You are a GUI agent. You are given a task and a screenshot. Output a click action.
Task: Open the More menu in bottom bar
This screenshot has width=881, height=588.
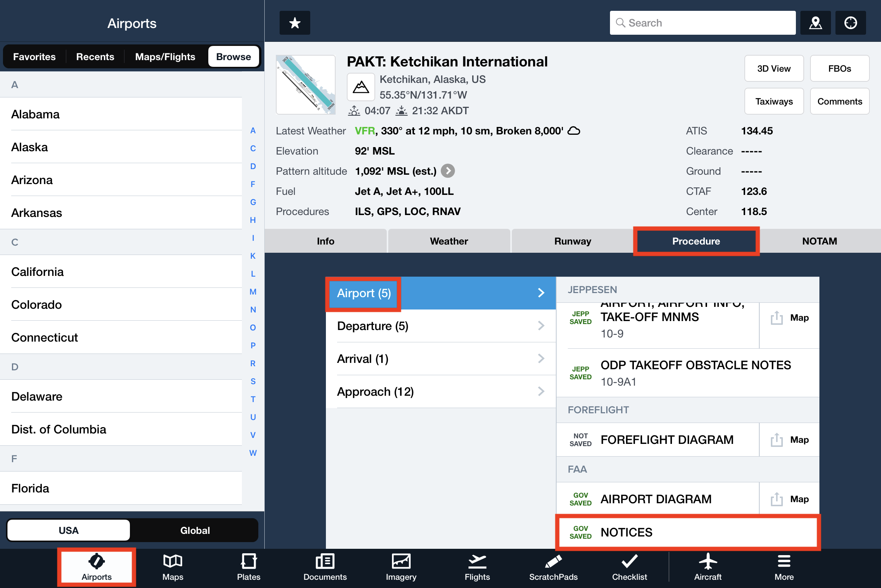(x=784, y=567)
